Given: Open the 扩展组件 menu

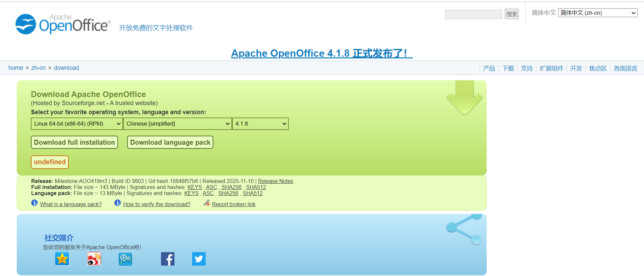Looking at the screenshot, I should [552, 68].
